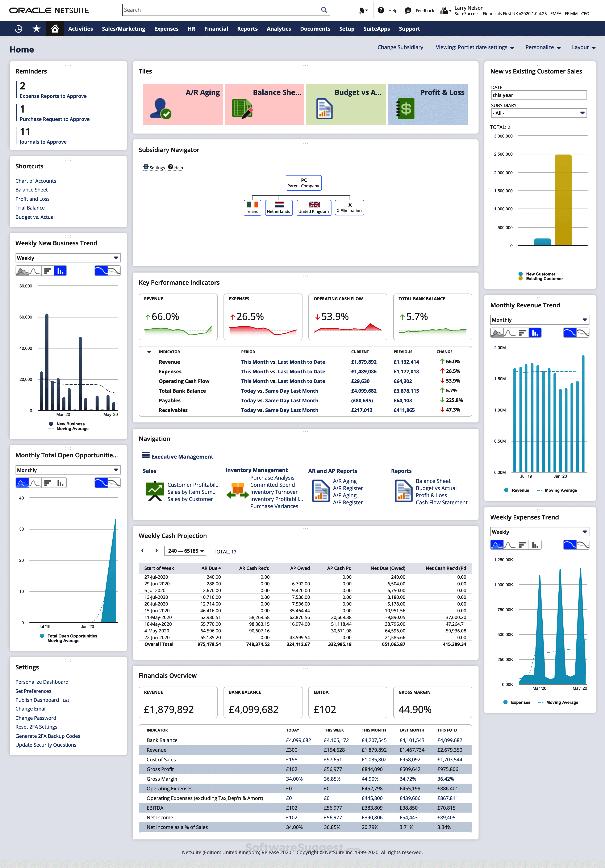
Task: Go to the Home house icon
Action: 54,29
